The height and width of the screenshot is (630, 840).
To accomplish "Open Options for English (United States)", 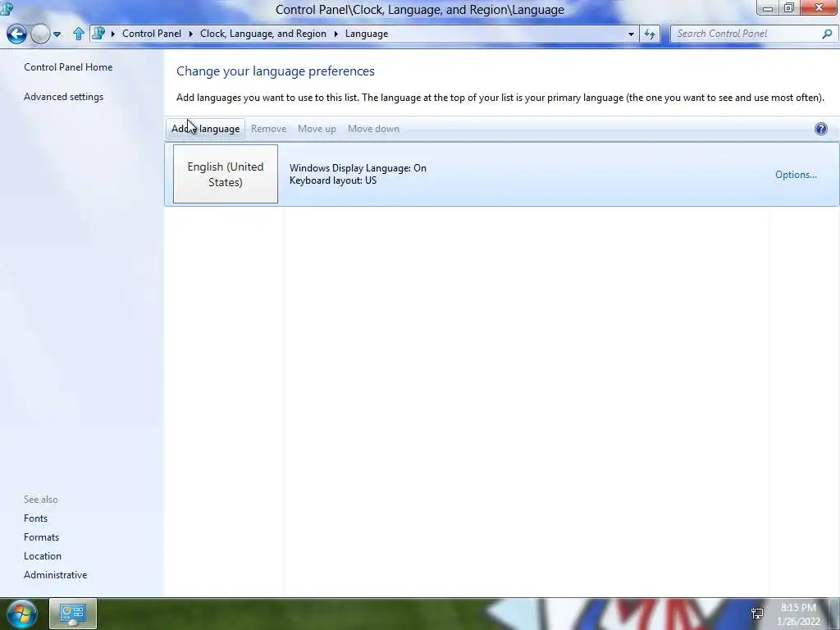I will point(796,175).
